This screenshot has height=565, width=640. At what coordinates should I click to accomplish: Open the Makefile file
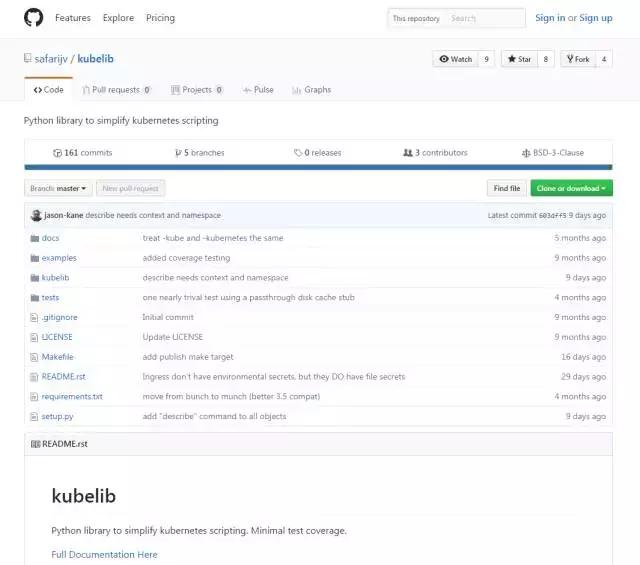pos(58,357)
